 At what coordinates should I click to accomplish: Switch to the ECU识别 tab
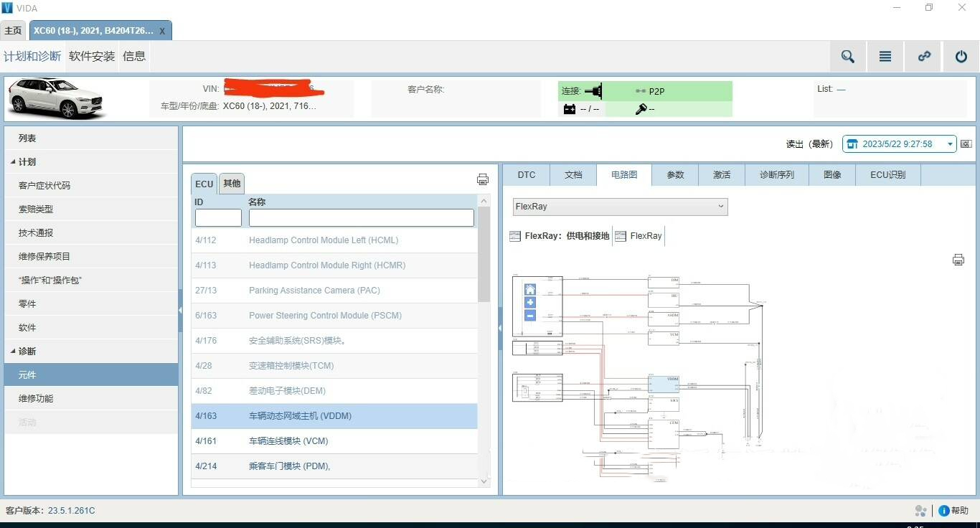888,175
